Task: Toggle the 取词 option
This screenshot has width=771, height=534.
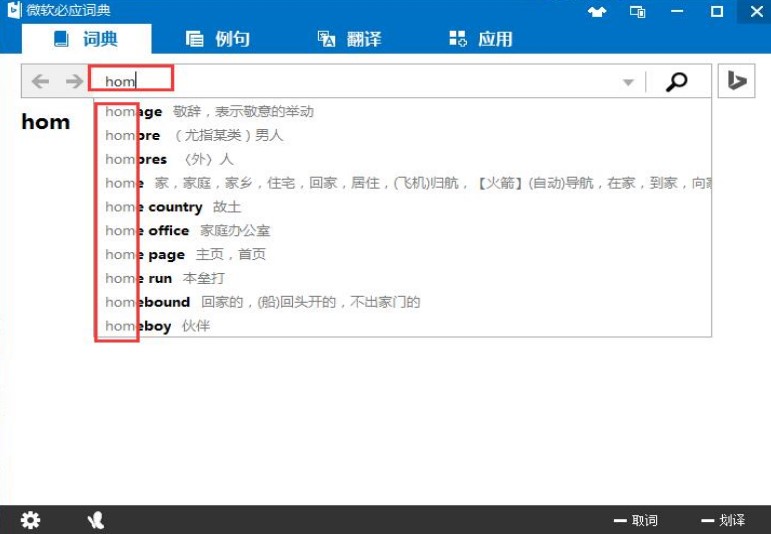Action: pos(636,520)
